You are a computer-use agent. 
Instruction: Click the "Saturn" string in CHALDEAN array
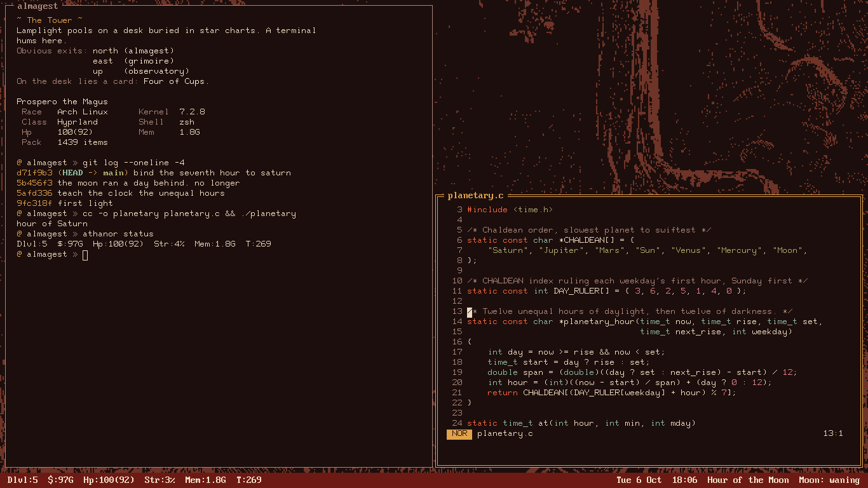click(x=508, y=250)
